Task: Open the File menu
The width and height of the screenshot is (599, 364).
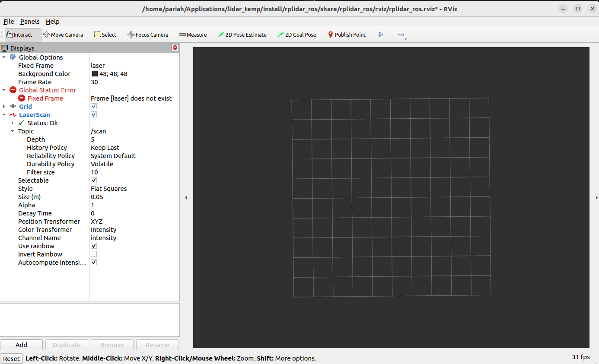Action: (x=8, y=21)
